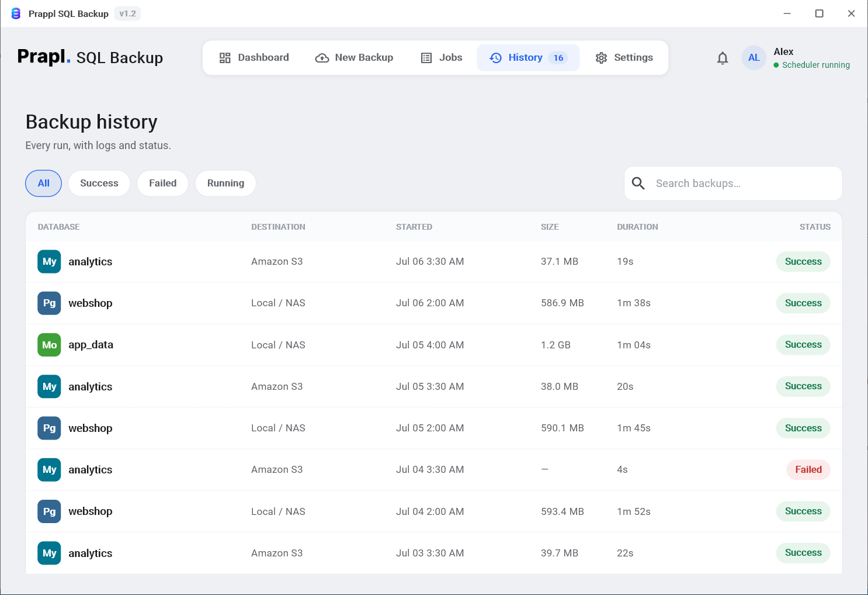Click the My icon for Jul 03 analytics

50,553
